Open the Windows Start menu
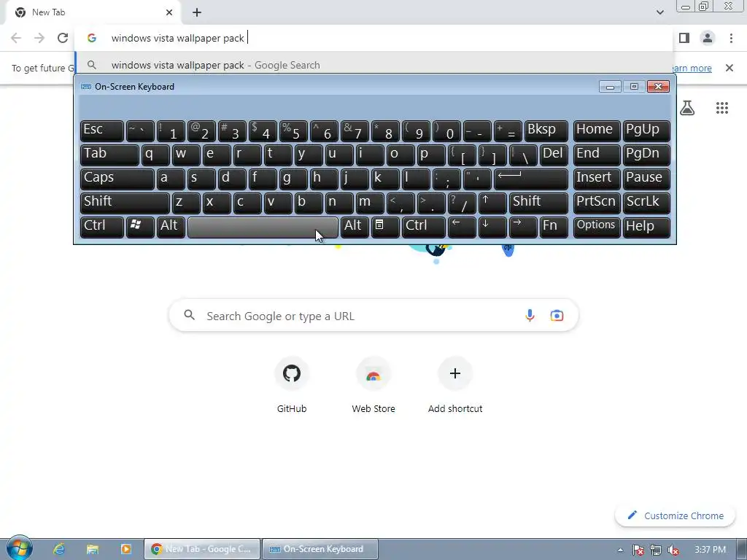747x560 pixels. (19, 548)
